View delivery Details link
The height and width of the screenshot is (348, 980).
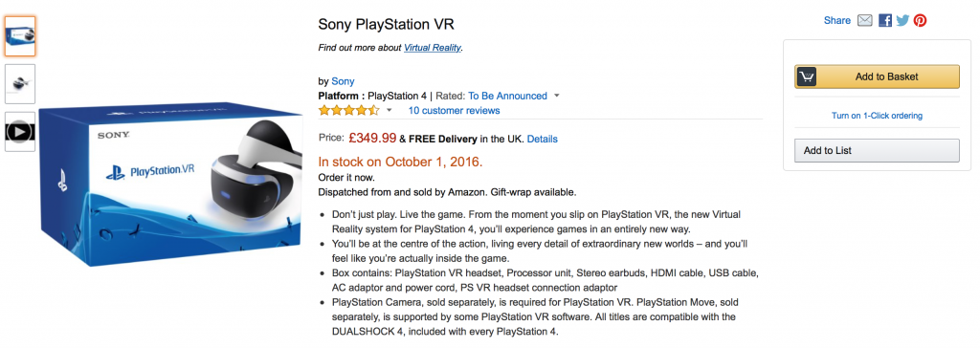pyautogui.click(x=542, y=139)
